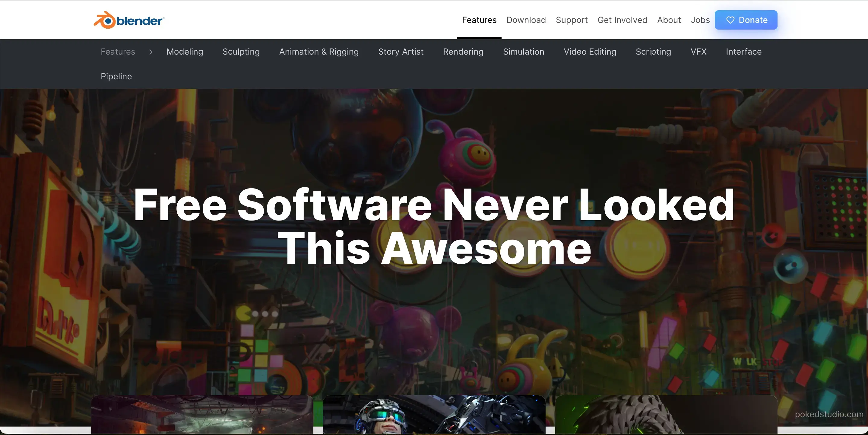
Task: Select the Video Editing tab
Action: [x=590, y=52]
